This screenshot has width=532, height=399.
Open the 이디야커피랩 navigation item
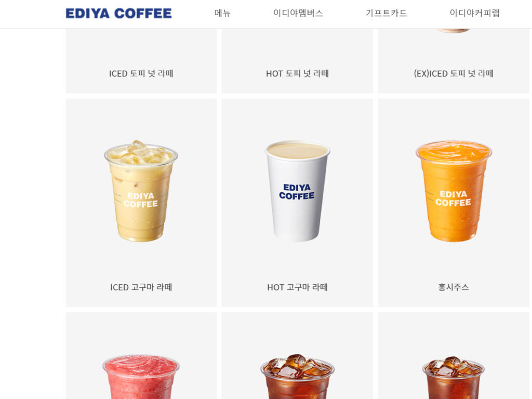coord(474,13)
